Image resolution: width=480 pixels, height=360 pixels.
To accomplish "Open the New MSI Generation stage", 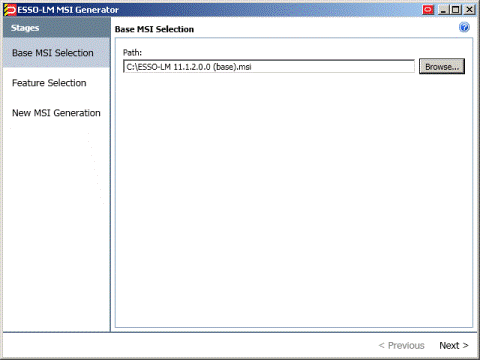I will pyautogui.click(x=56, y=113).
